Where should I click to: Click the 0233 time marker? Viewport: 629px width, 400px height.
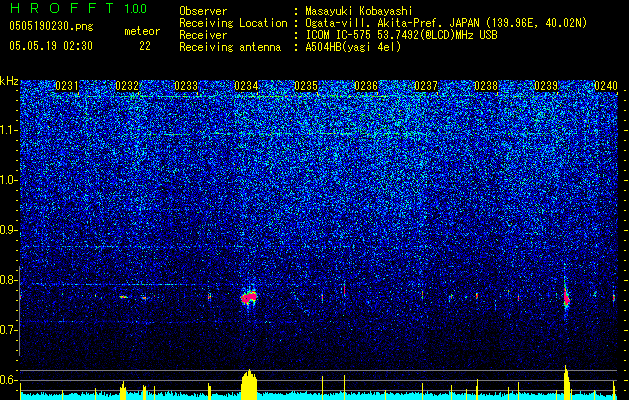click(186, 86)
